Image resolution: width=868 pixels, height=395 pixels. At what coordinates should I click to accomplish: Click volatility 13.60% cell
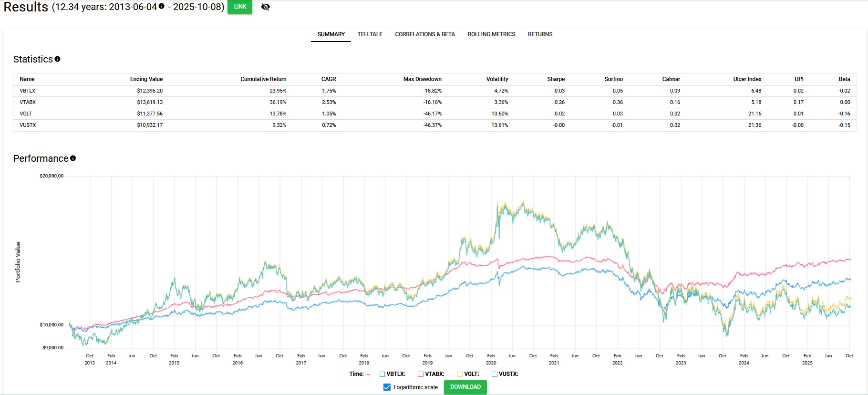tap(500, 114)
